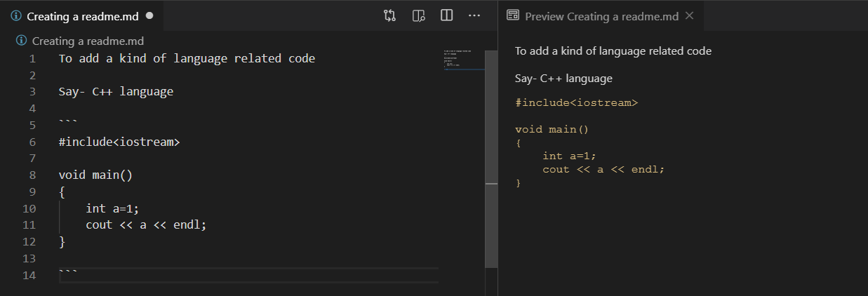868x296 pixels.
Task: Click the info icon on the readme.md tab
Action: point(16,16)
